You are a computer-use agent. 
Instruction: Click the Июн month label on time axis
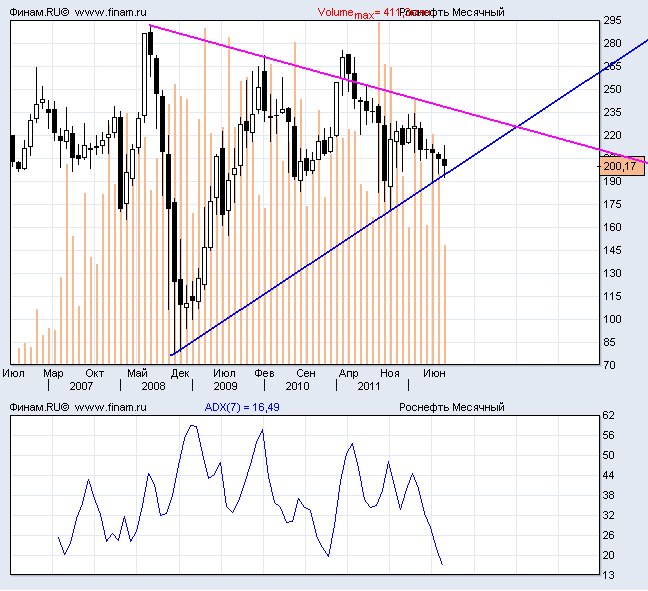(x=434, y=374)
